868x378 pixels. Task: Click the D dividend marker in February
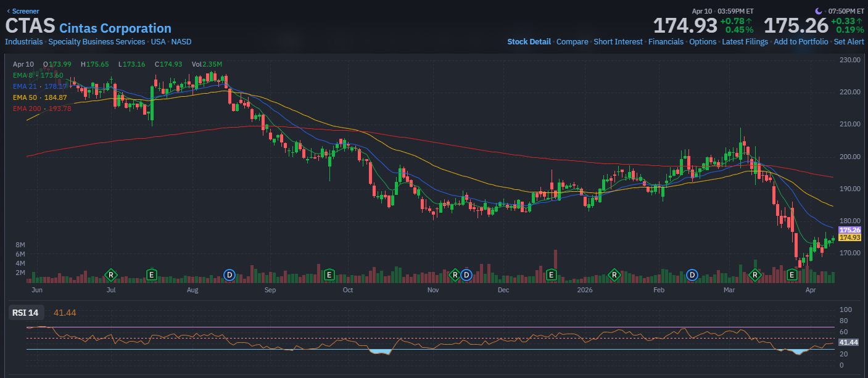pos(692,274)
